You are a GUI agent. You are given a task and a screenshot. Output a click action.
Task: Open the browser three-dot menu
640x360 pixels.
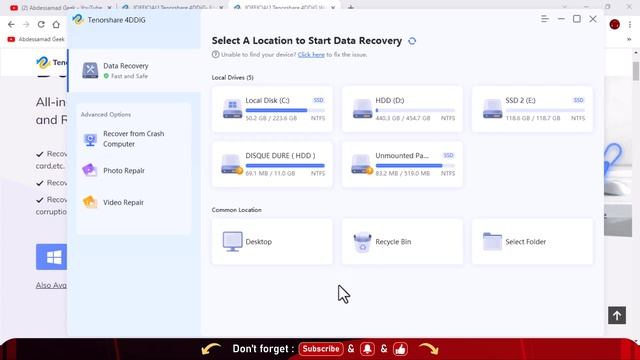[x=630, y=24]
